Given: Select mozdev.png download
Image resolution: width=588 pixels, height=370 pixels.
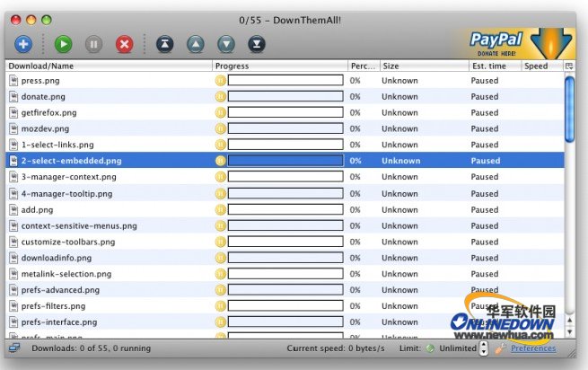Looking at the screenshot, I should coord(285,128).
